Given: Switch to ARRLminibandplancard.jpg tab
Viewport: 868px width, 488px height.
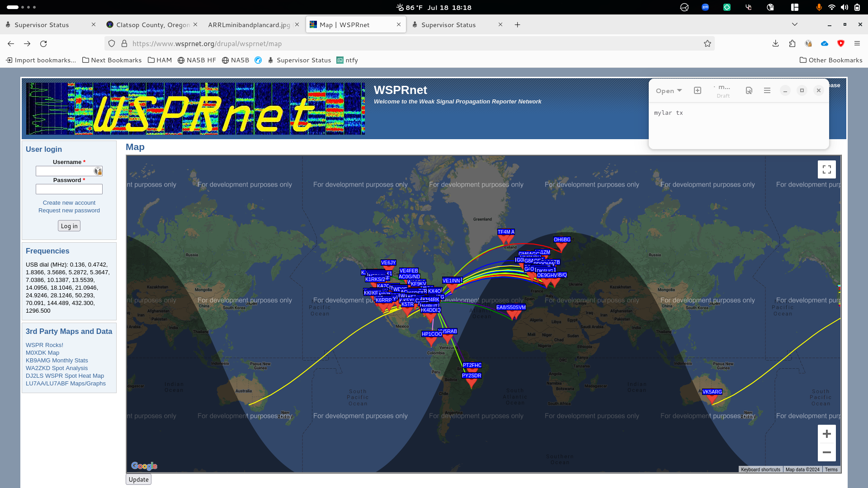Looking at the screenshot, I should click(x=249, y=25).
